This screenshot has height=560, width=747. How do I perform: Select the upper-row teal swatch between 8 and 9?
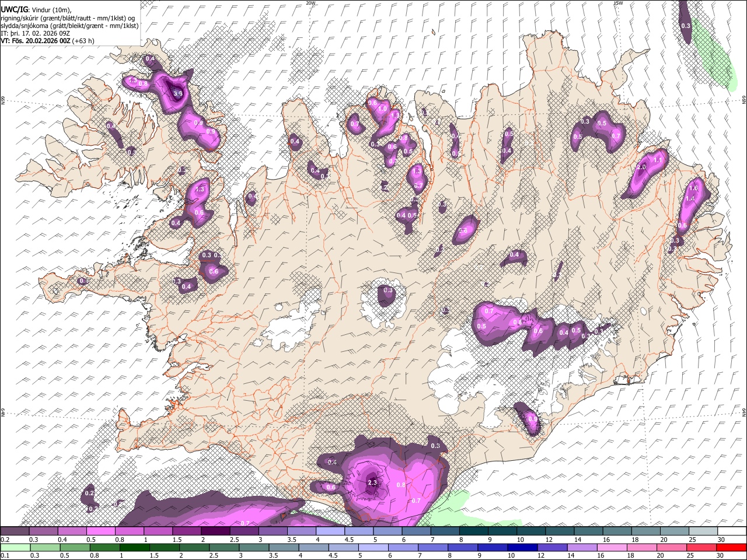point(474,531)
